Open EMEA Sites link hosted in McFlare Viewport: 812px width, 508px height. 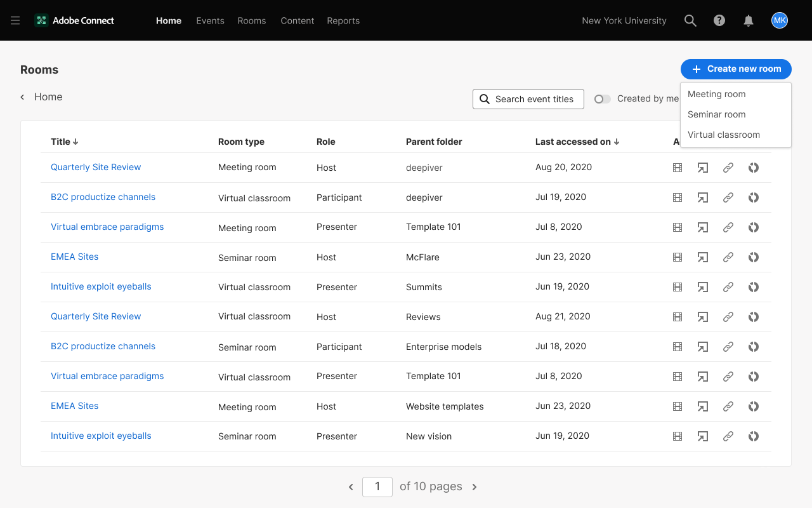click(74, 257)
